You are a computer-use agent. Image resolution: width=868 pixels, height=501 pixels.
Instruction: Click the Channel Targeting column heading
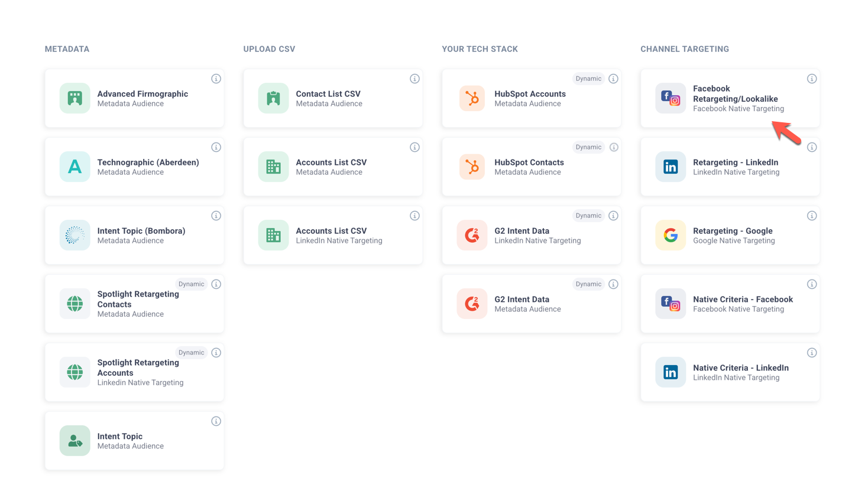(684, 49)
